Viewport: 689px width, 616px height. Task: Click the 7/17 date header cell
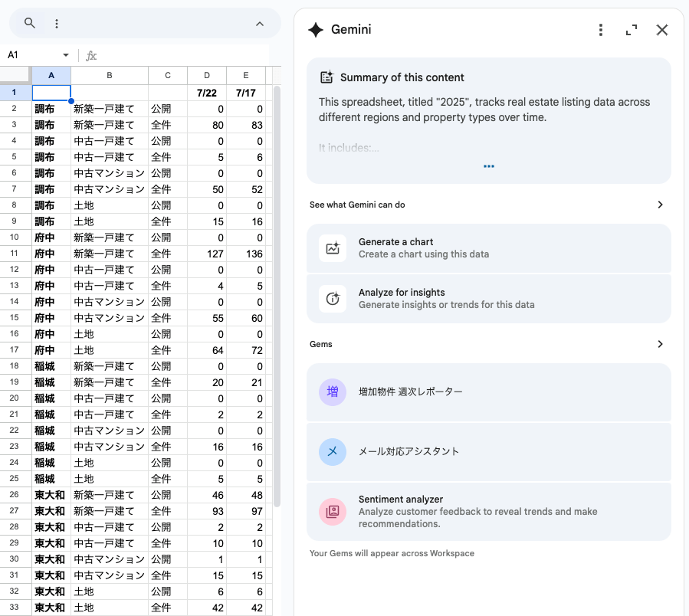(246, 93)
